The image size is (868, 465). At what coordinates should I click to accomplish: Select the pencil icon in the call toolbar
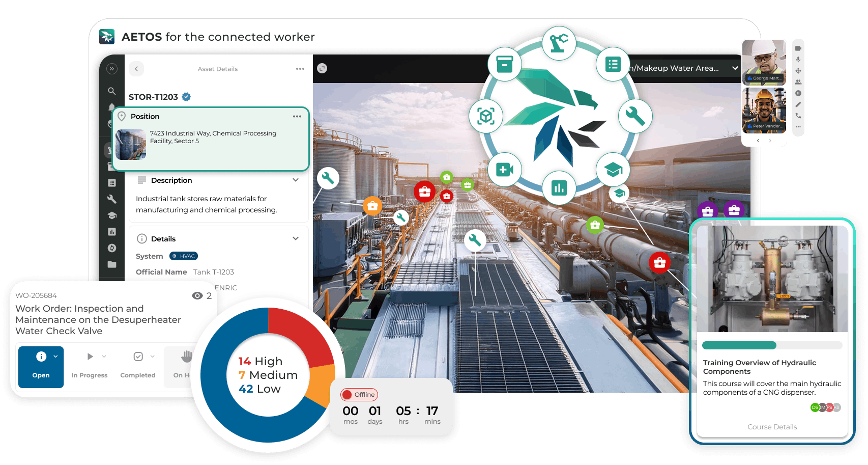pyautogui.click(x=798, y=104)
